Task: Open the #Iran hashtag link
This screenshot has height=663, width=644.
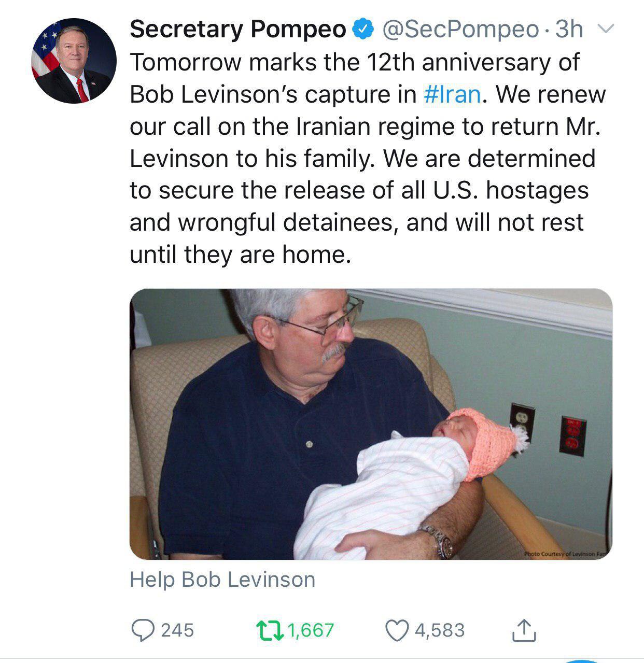Action: click(x=452, y=94)
